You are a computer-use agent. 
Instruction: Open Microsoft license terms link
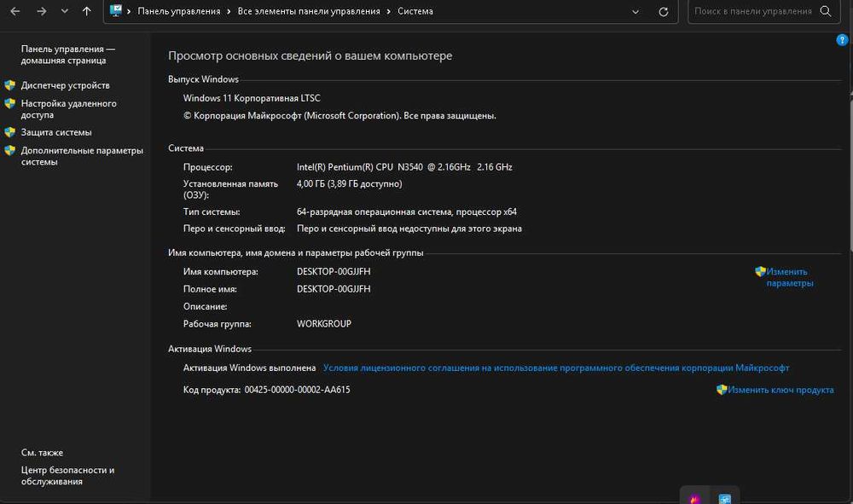pos(556,368)
